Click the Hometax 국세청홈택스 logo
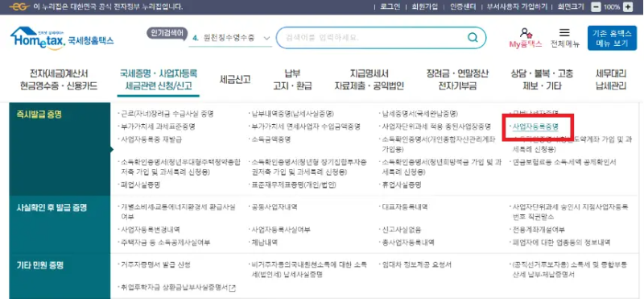Image resolution: width=644 pixels, height=299 pixels. [62, 39]
